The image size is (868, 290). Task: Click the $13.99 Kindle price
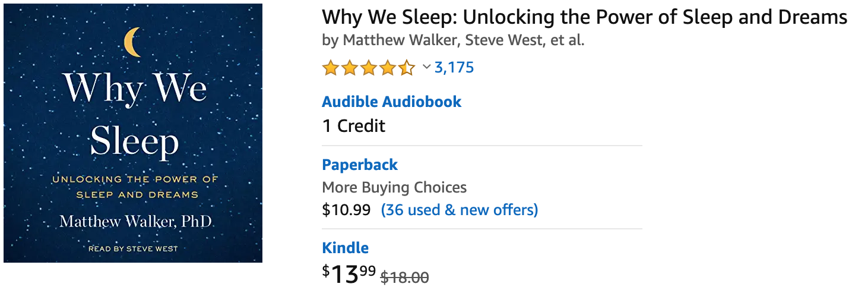click(x=349, y=275)
